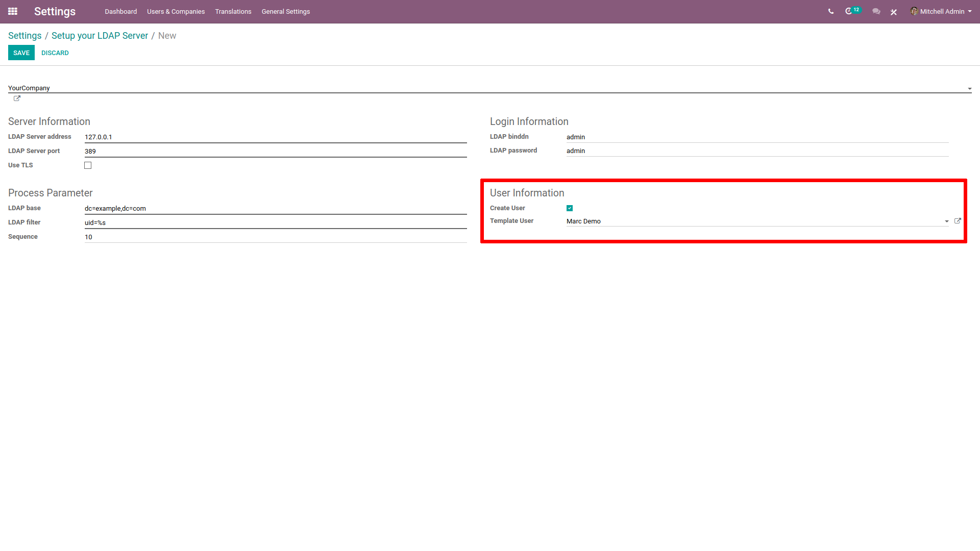Open the General Settings menu tab
The image size is (980, 551).
pos(285,11)
